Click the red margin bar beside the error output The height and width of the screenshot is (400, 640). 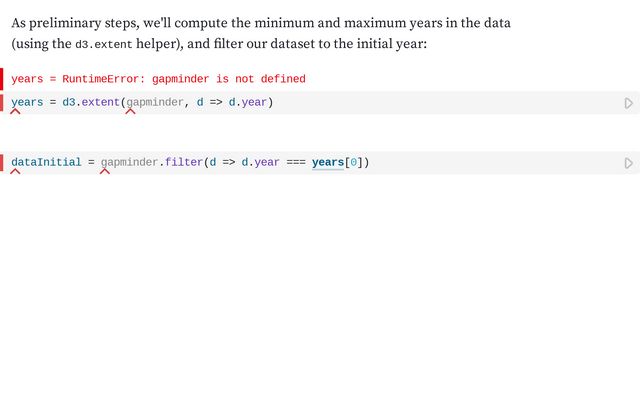2,79
